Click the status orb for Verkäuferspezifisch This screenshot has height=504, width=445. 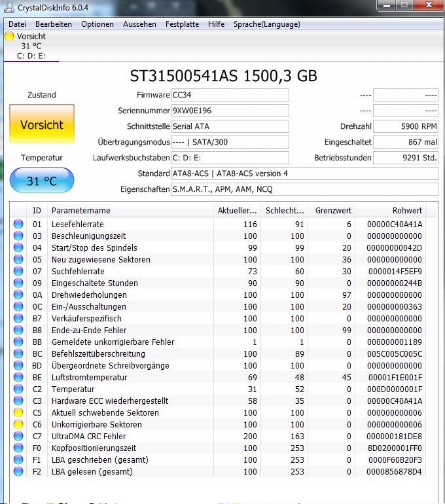click(x=18, y=318)
